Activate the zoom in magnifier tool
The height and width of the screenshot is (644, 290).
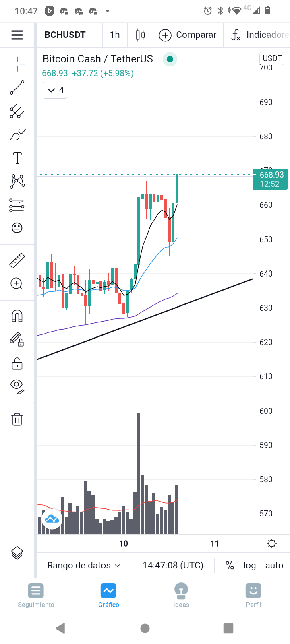(x=17, y=284)
